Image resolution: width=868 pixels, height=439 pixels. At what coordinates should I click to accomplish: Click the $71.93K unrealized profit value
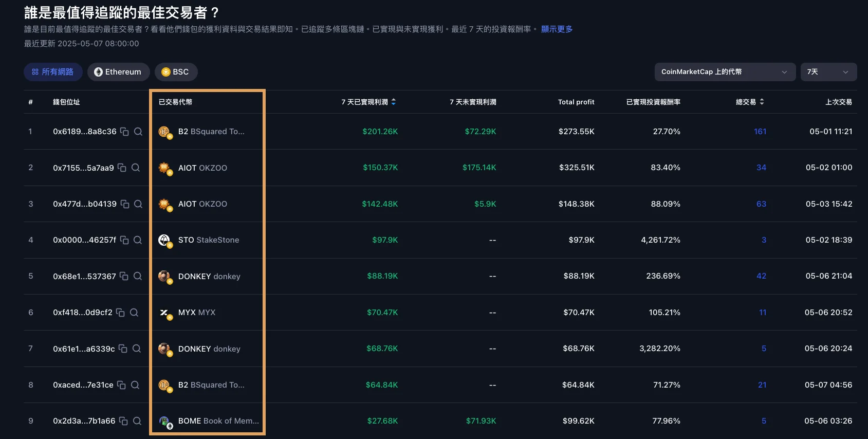(x=481, y=421)
